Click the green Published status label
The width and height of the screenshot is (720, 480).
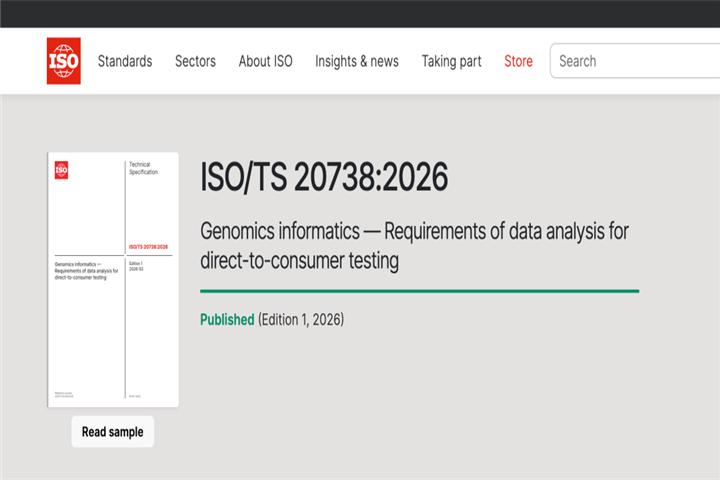point(227,320)
